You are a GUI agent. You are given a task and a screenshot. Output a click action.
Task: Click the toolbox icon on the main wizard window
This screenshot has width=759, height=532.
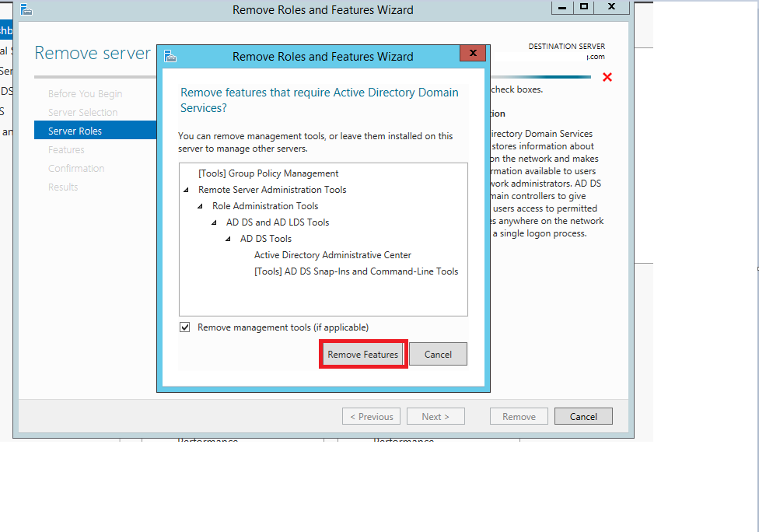[26, 9]
